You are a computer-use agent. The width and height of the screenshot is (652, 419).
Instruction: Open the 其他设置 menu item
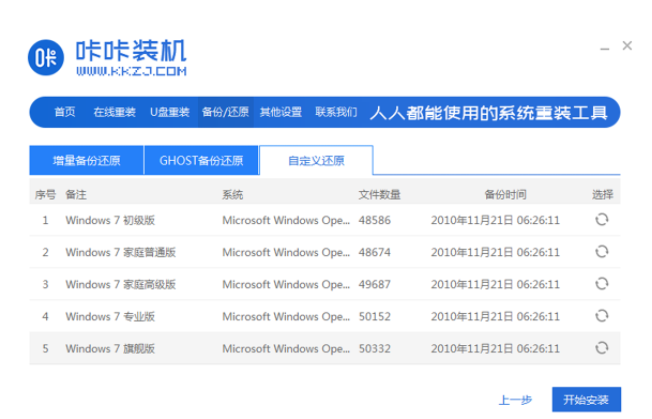click(281, 112)
